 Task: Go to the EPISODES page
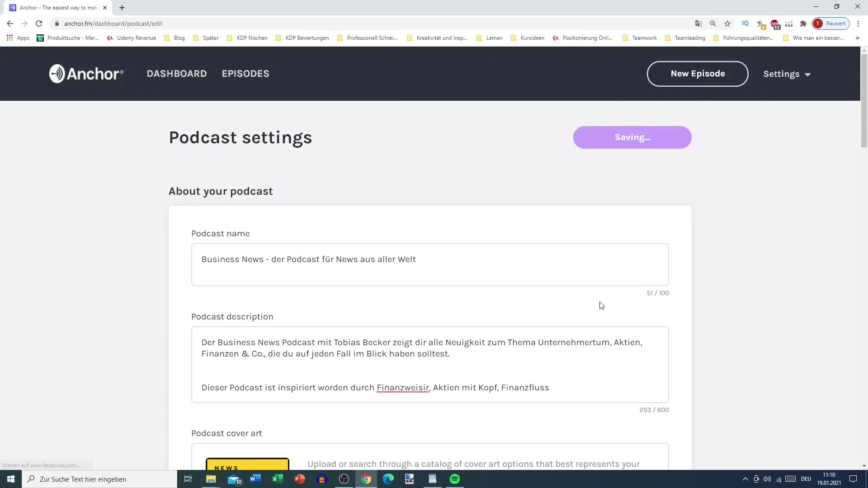point(245,74)
